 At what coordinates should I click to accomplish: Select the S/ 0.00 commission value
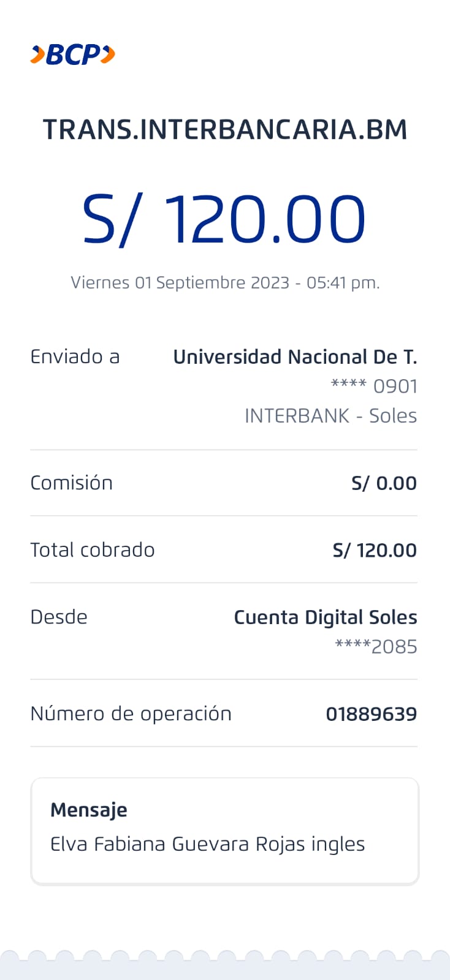click(384, 483)
